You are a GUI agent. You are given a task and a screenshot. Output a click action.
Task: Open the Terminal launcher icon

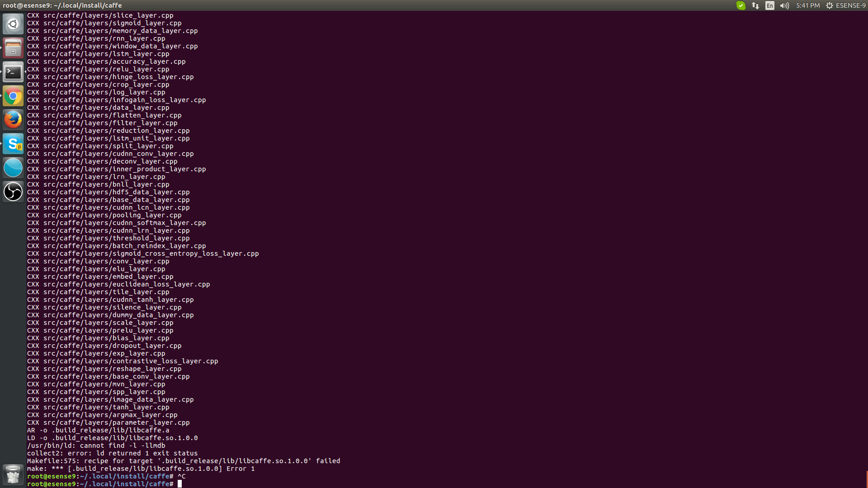(13, 72)
